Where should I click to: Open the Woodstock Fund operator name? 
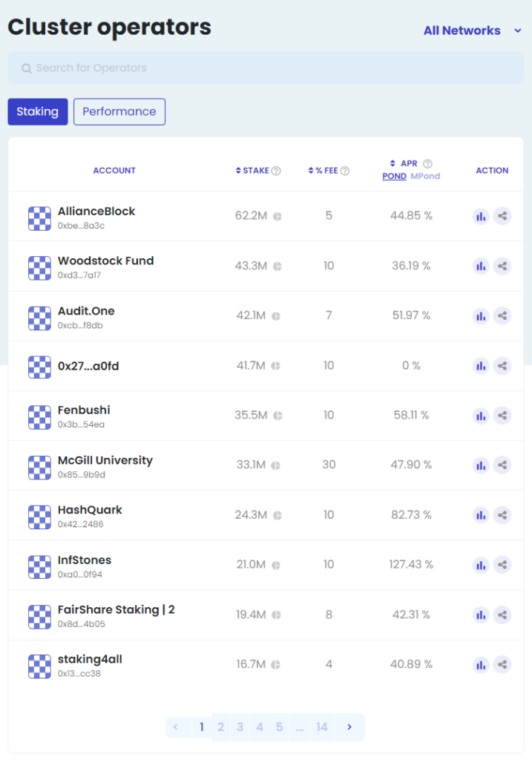(105, 261)
